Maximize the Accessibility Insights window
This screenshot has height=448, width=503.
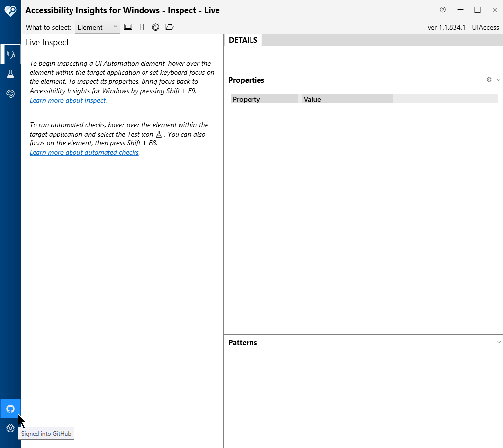tap(477, 10)
